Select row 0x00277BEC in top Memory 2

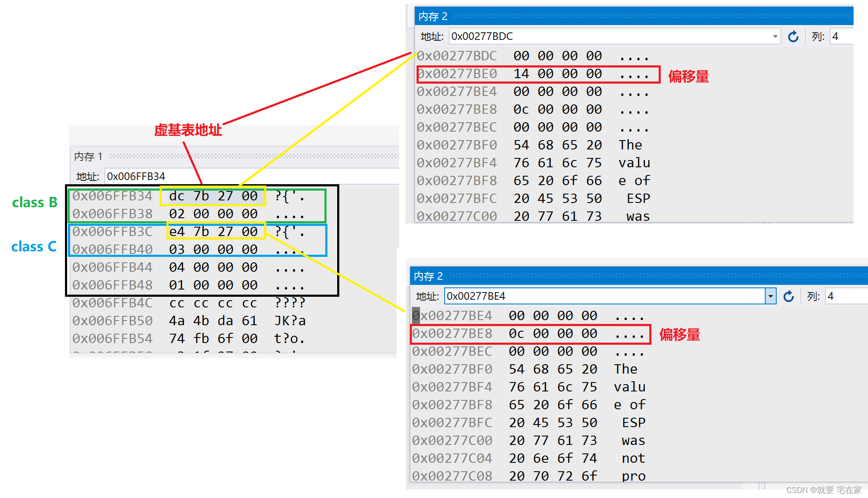533,127
